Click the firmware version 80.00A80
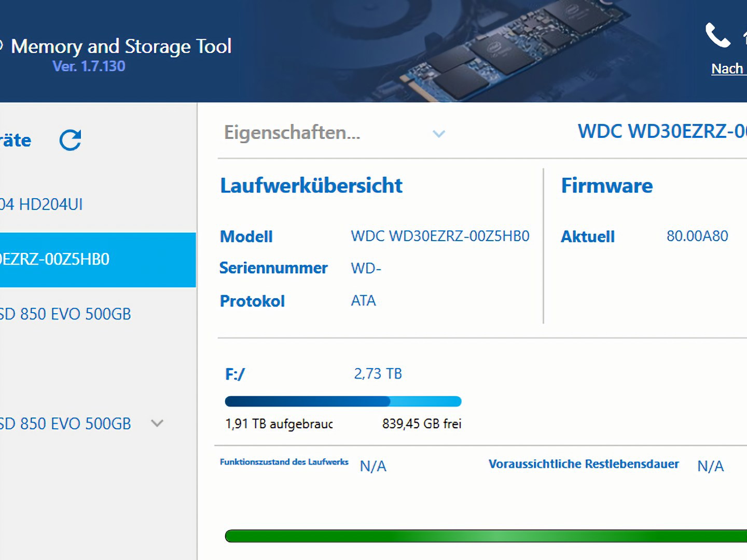The height and width of the screenshot is (560, 747). pos(697,236)
